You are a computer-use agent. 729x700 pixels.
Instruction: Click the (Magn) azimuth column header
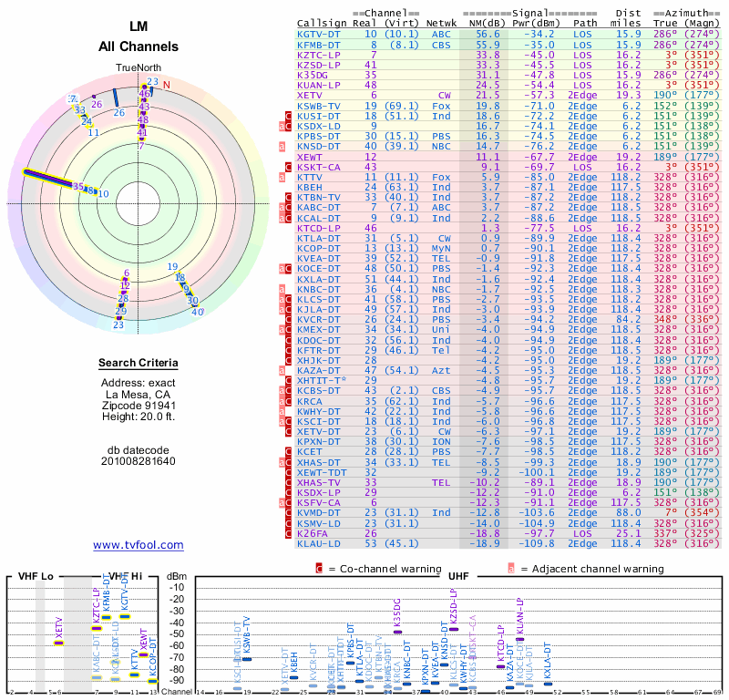pyautogui.click(x=702, y=24)
